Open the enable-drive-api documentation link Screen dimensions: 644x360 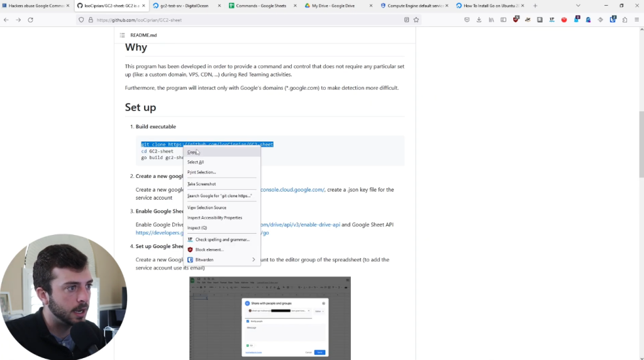[300, 224]
